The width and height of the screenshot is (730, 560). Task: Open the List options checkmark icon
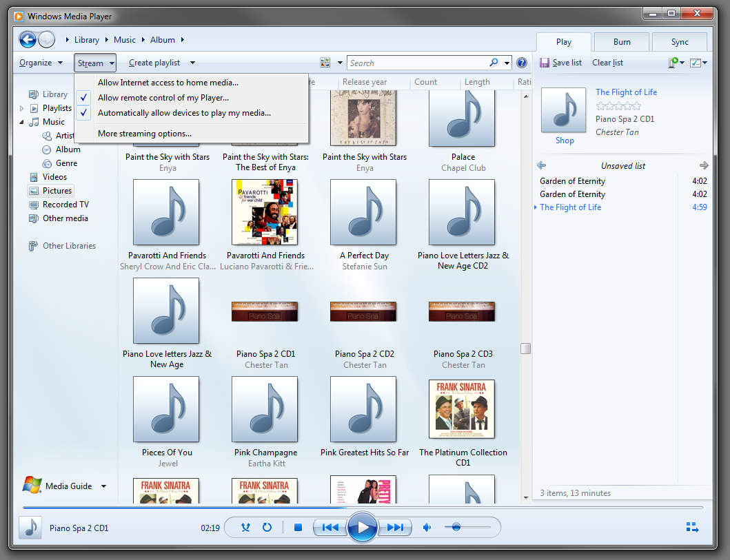[x=696, y=62]
